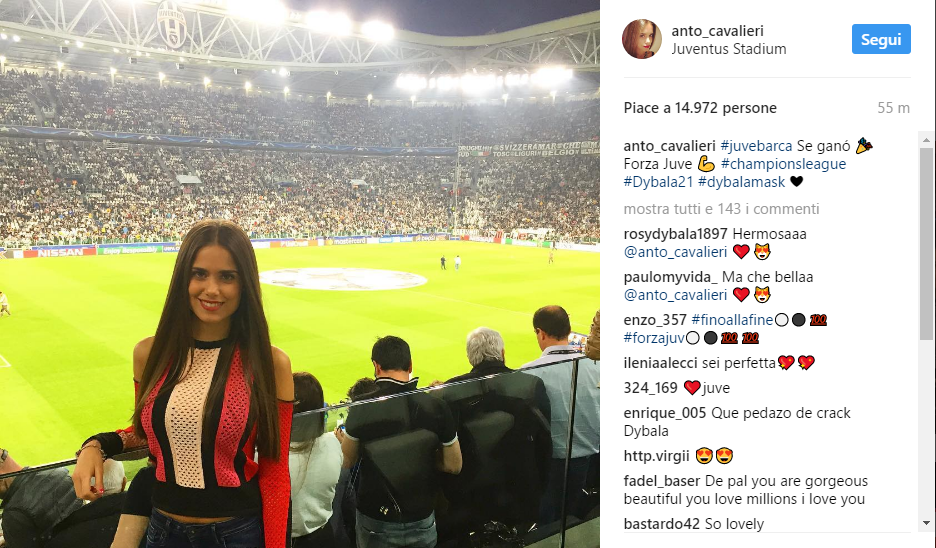Click the Segui follow button
936x548 pixels.
click(881, 39)
